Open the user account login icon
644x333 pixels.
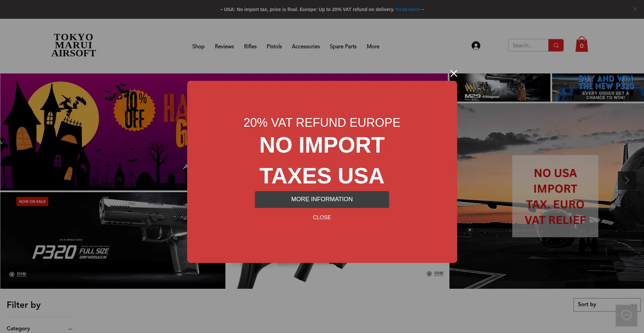click(476, 46)
